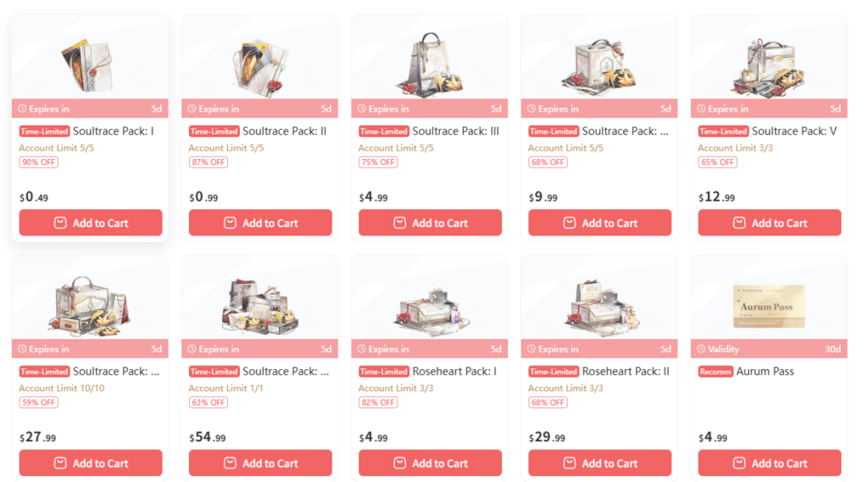Click the 90% OFF discount badge
This screenshot has height=482, width=868.
tap(39, 162)
